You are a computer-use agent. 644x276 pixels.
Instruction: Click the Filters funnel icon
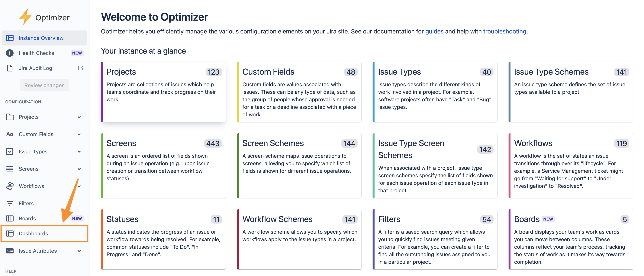tap(10, 203)
